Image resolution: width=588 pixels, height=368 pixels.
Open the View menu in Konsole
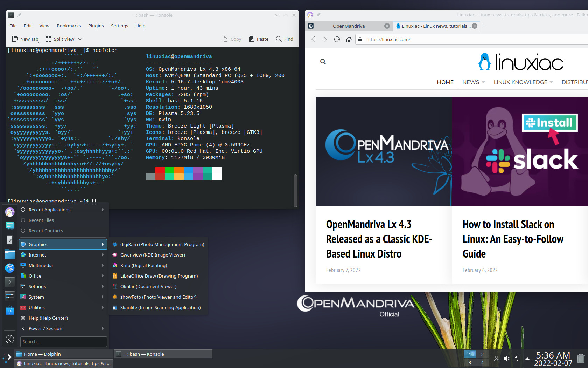44,26
